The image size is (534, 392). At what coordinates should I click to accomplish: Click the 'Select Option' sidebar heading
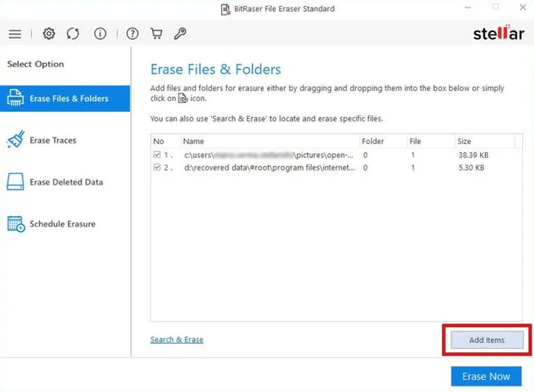pyautogui.click(x=35, y=64)
